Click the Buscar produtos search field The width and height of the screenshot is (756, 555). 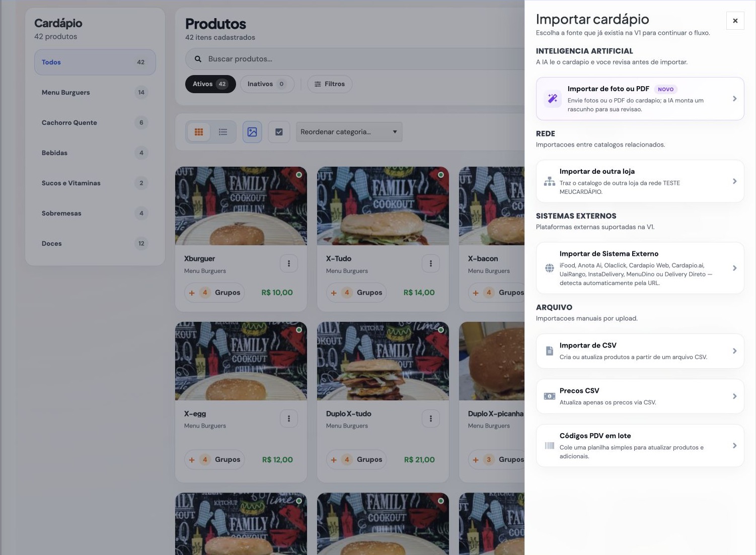pos(354,59)
